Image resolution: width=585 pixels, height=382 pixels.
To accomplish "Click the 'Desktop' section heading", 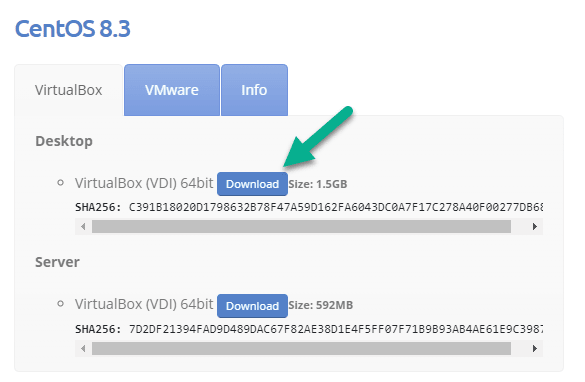I will (x=64, y=141).
